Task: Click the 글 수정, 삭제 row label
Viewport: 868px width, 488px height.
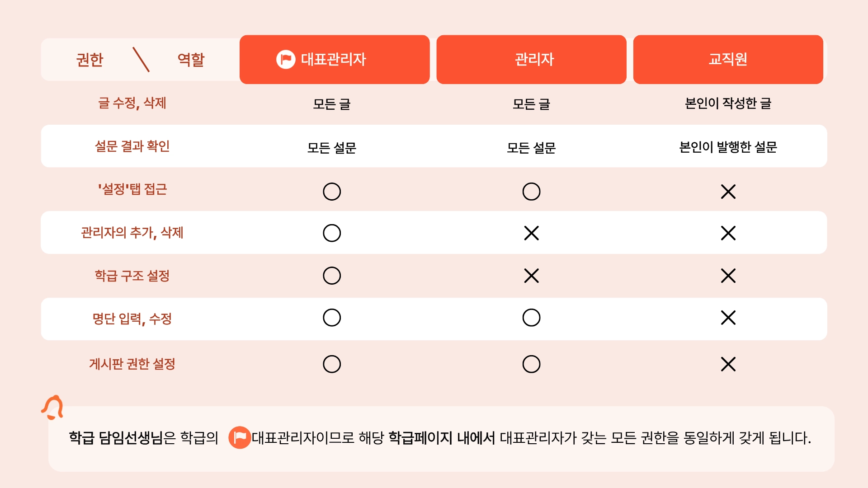Action: click(132, 103)
